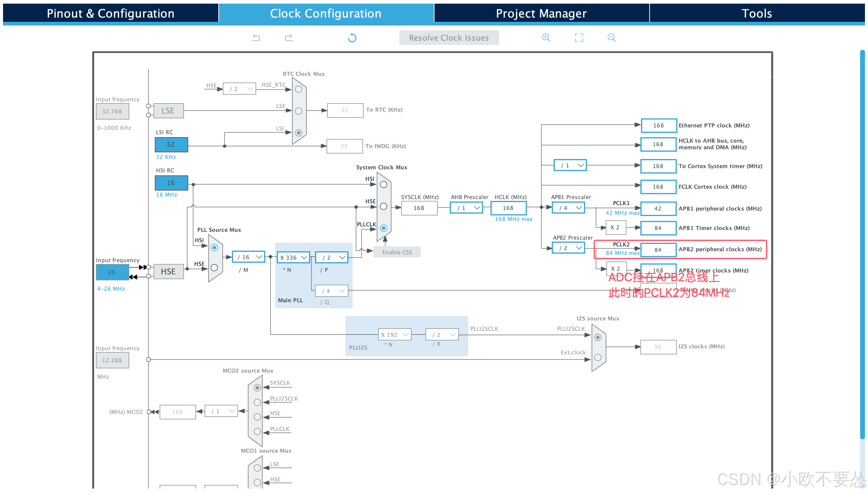Click the HSE oscillator block
The height and width of the screenshot is (494, 868).
(168, 272)
